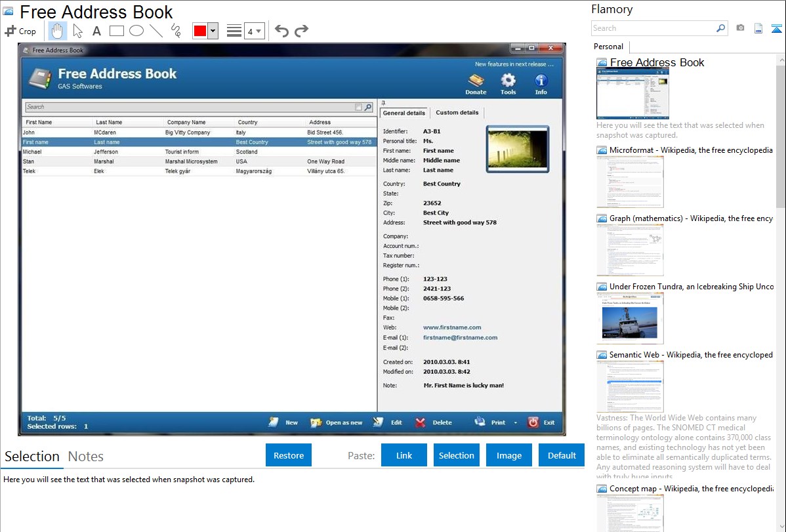This screenshot has width=786, height=532.
Task: Click the firstname@firstname.com email link
Action: pyautogui.click(x=460, y=337)
